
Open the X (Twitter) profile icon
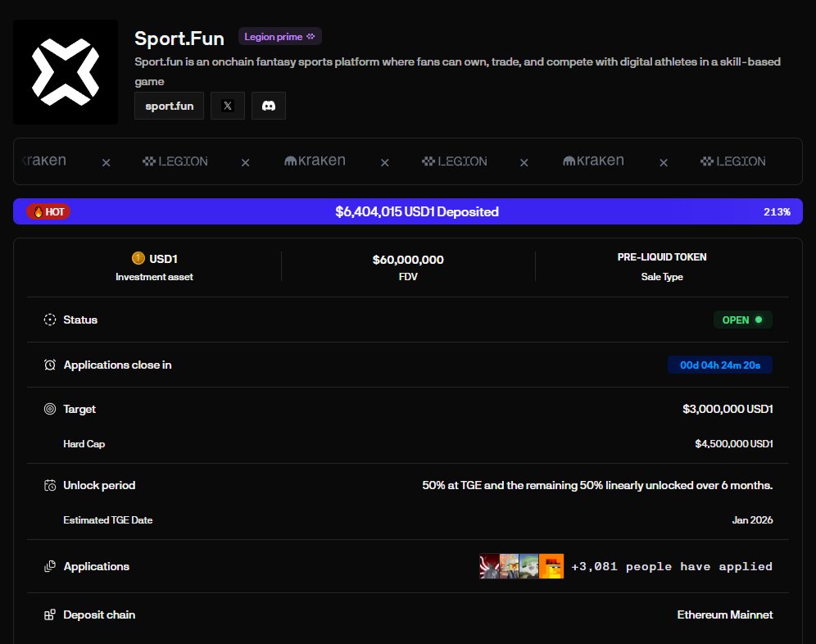click(x=228, y=106)
